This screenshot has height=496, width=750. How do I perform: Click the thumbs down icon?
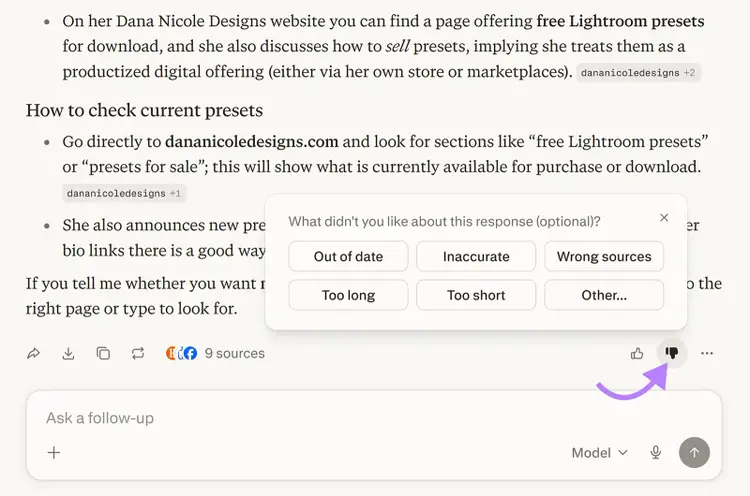tap(672, 353)
